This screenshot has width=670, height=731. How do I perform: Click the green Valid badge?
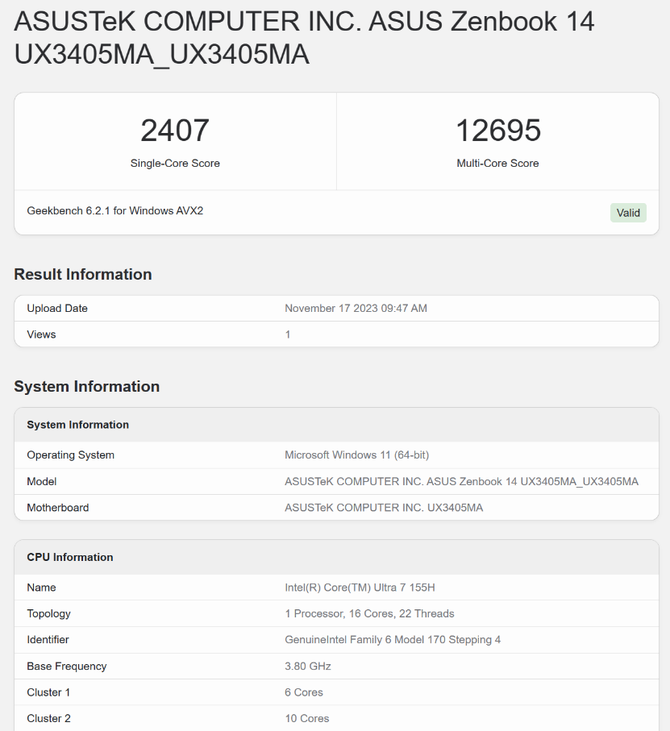coord(628,213)
